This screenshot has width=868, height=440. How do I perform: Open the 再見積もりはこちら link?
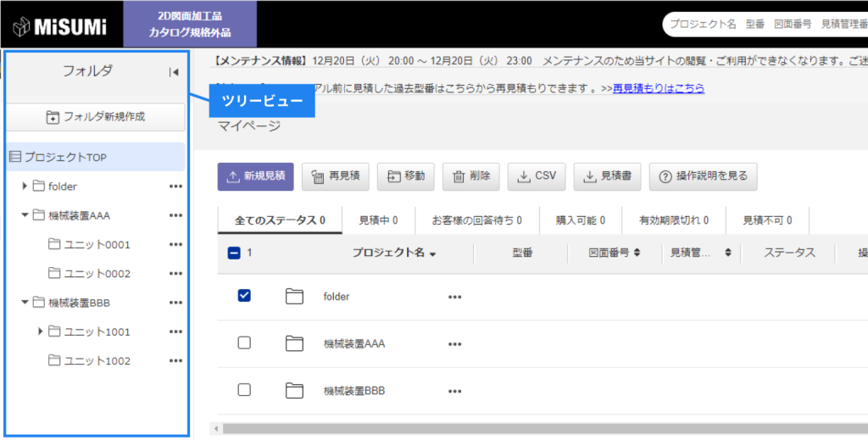tap(659, 88)
